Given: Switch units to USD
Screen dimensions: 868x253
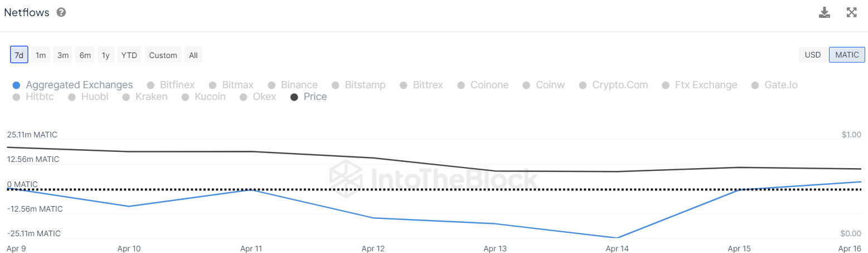Looking at the screenshot, I should coord(813,55).
